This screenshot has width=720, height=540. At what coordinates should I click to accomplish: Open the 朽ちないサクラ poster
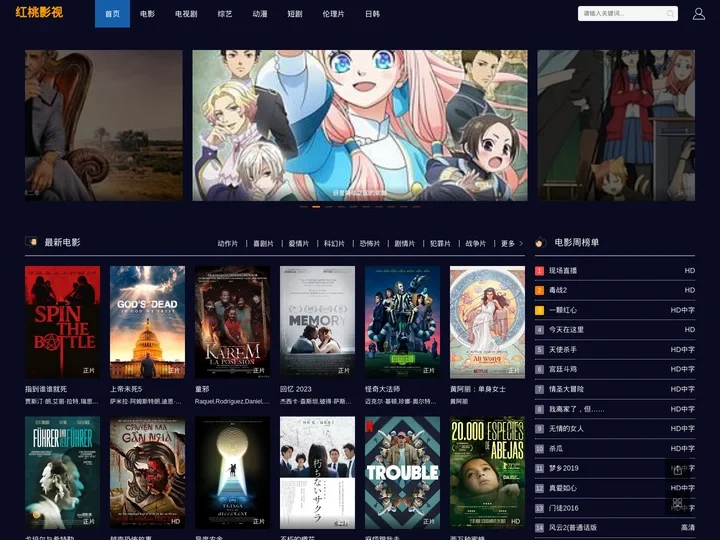click(x=317, y=472)
